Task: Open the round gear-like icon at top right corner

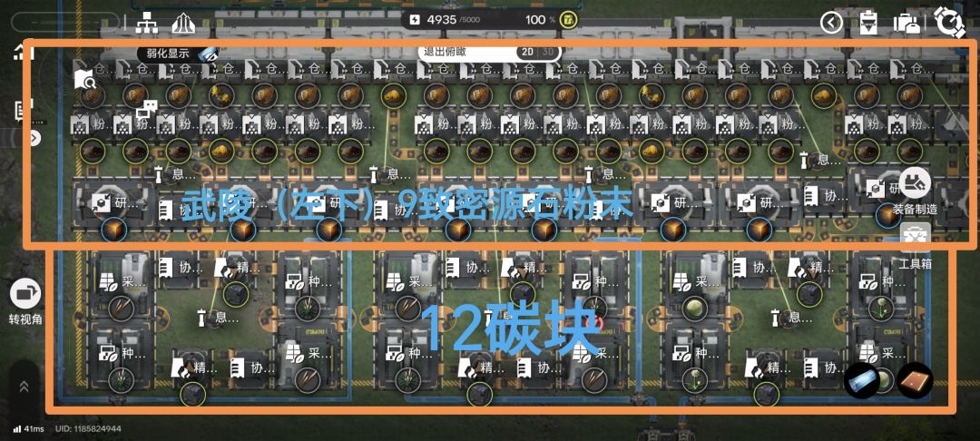Action: point(949,22)
